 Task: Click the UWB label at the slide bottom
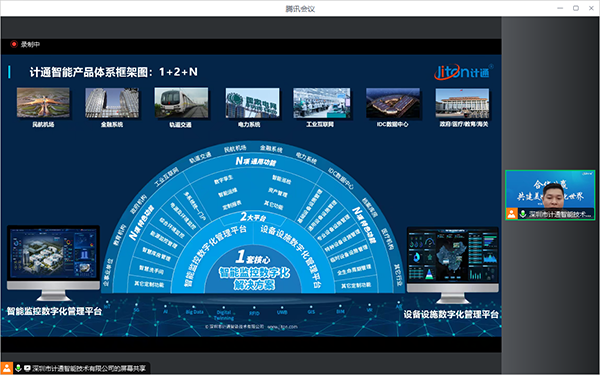coord(282,312)
